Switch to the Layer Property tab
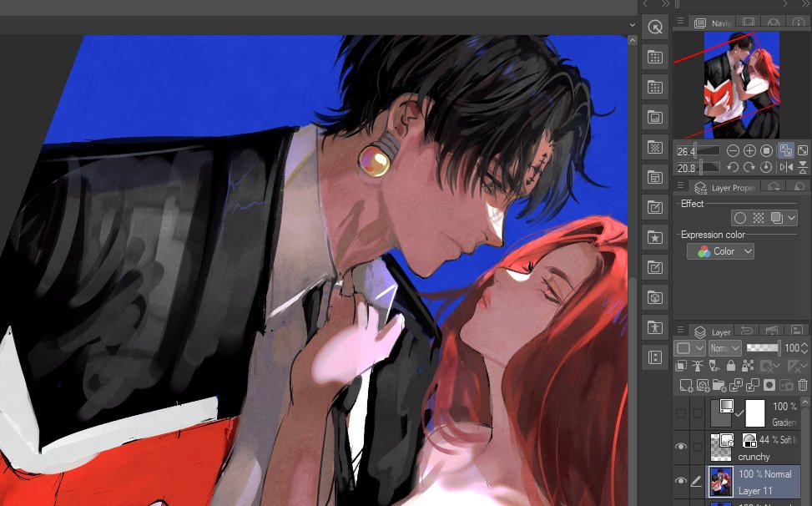812x506 pixels. 724,188
